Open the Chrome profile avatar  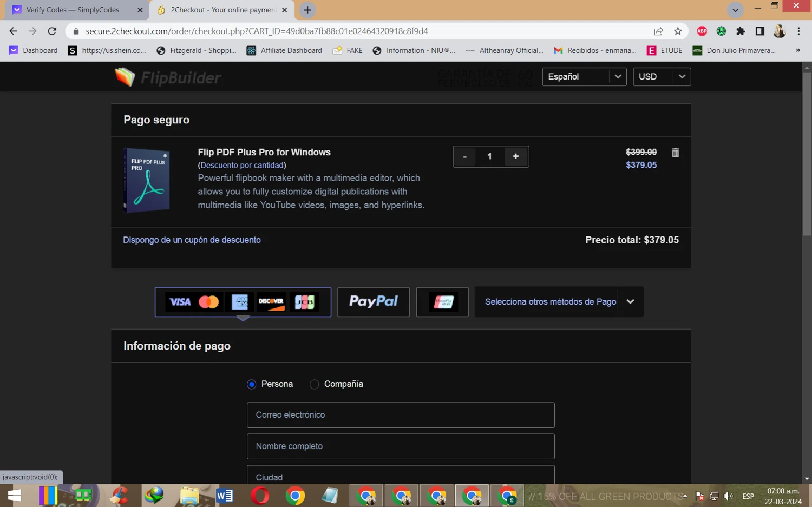(780, 31)
